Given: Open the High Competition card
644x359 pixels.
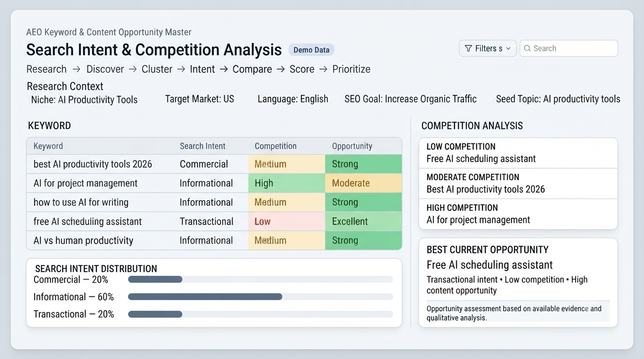Looking at the screenshot, I should click(x=518, y=214).
